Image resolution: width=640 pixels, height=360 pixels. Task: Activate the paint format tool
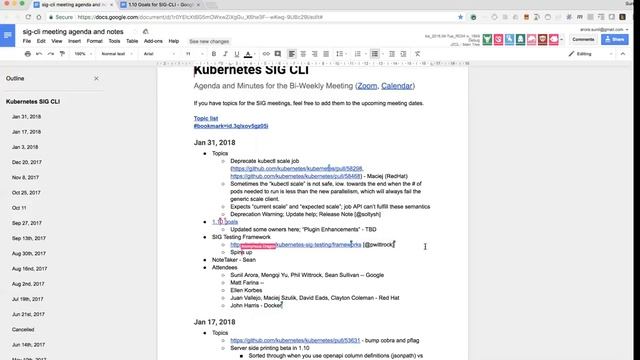pyautogui.click(x=62, y=54)
